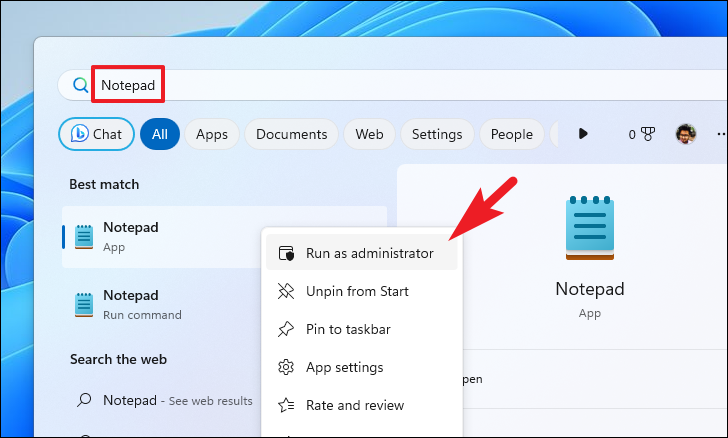Choose Unpin from Start menu entry
The height and width of the screenshot is (438, 728).
tap(362, 292)
